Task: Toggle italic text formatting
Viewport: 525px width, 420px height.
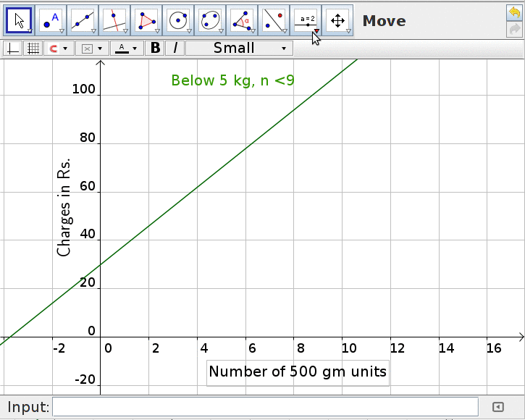Action: pos(175,49)
